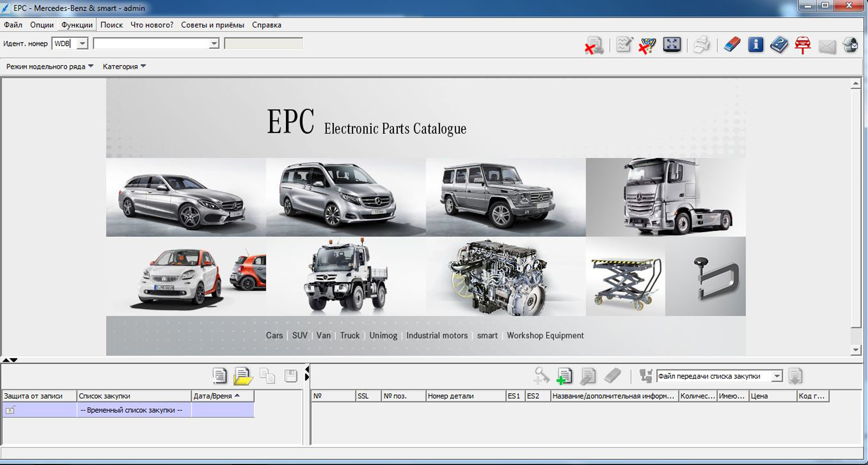Click the scroll down arrow of main panel
The image size is (868, 465).
pyautogui.click(x=855, y=350)
